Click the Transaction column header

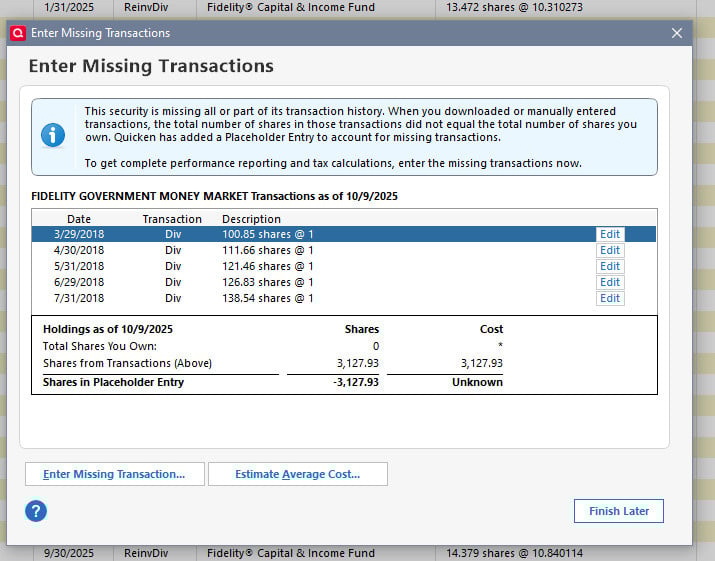(172, 219)
